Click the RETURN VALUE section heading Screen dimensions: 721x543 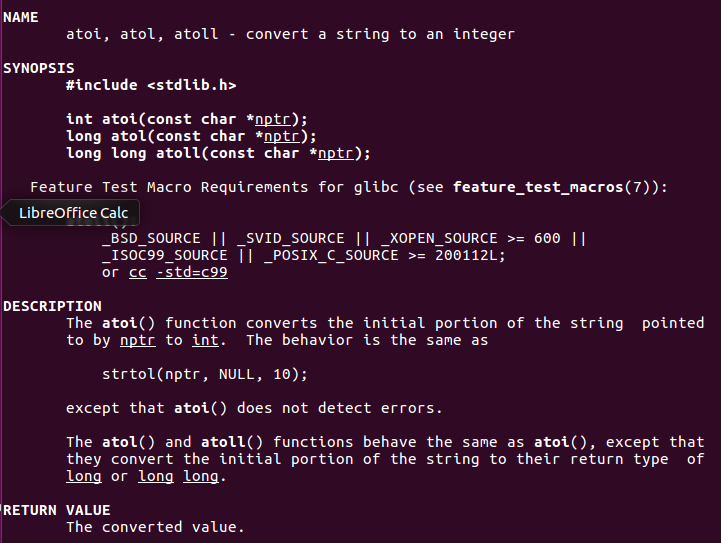tap(56, 510)
